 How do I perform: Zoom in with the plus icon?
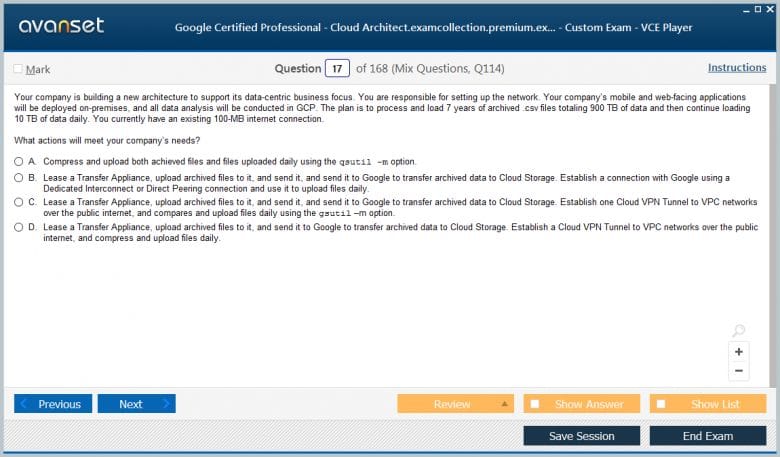[738, 352]
